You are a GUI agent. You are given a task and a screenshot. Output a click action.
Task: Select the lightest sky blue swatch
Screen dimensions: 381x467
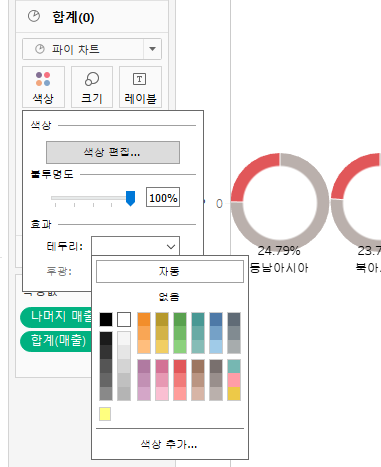pos(216,347)
